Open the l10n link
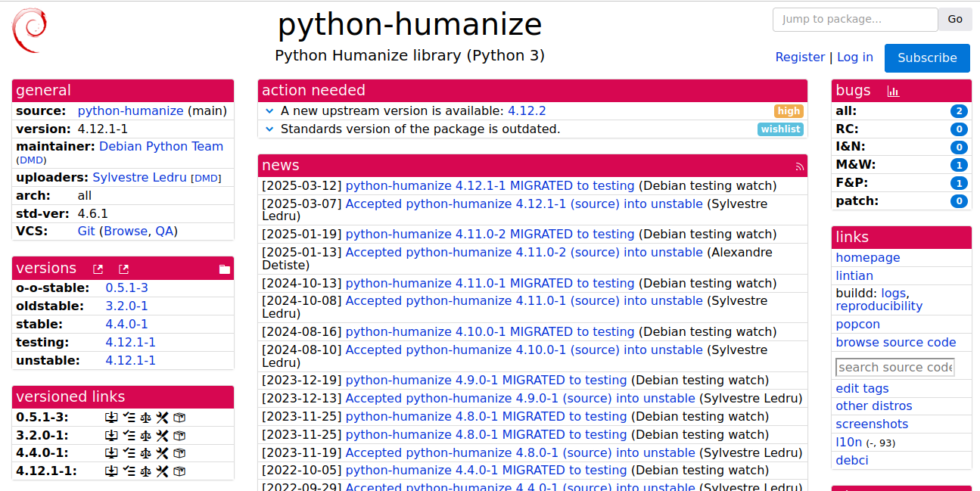 click(849, 443)
